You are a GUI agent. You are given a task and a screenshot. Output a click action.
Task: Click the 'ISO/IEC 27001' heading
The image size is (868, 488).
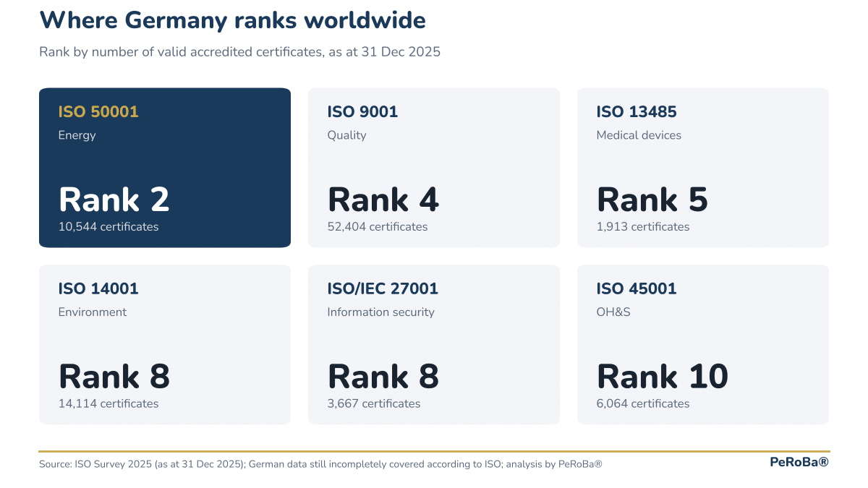(x=383, y=289)
